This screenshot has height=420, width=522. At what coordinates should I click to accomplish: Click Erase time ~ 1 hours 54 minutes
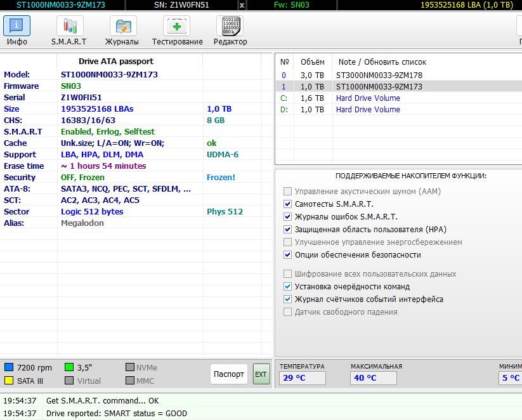tap(103, 166)
